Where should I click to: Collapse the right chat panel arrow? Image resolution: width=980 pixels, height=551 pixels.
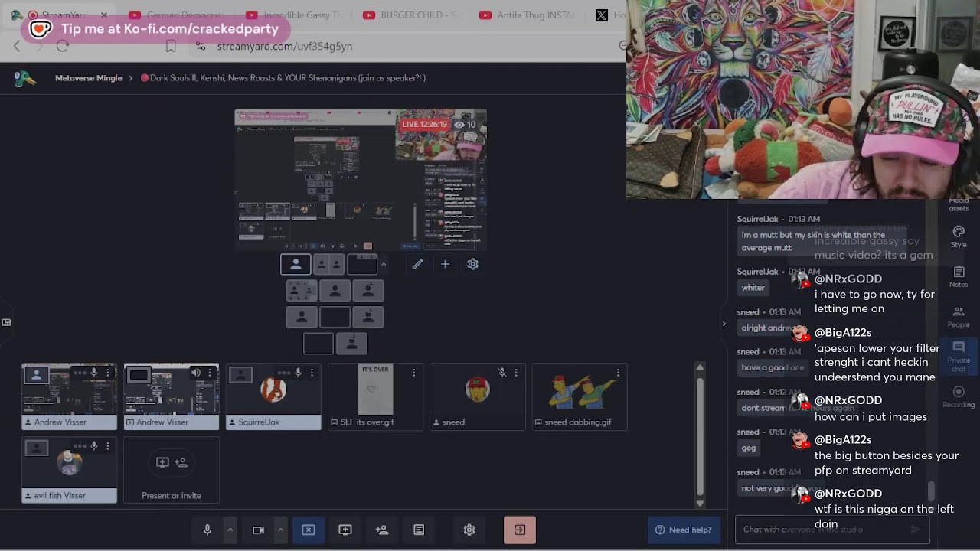point(724,324)
